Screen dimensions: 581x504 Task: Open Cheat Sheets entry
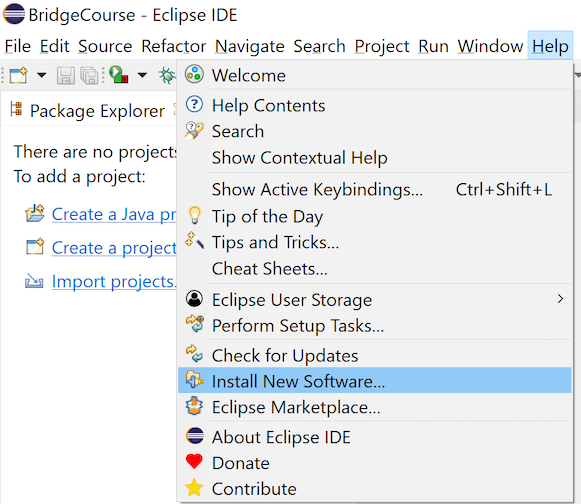coord(375,269)
